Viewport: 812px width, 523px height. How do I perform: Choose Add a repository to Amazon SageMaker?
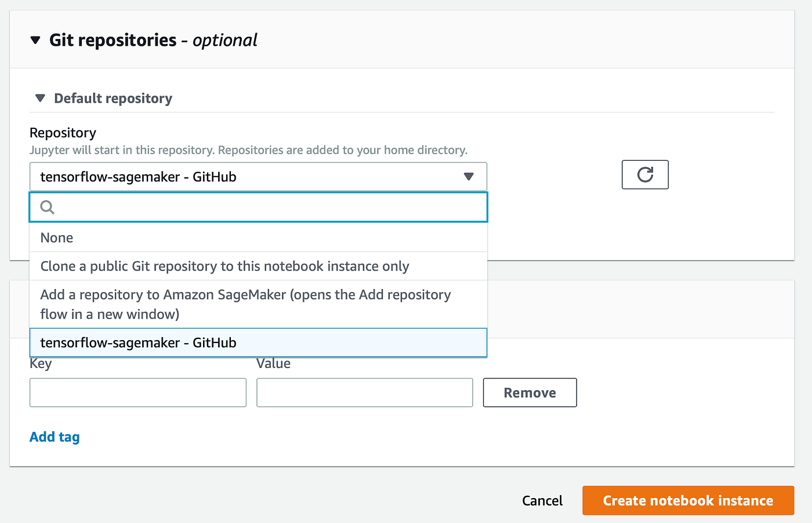point(245,304)
